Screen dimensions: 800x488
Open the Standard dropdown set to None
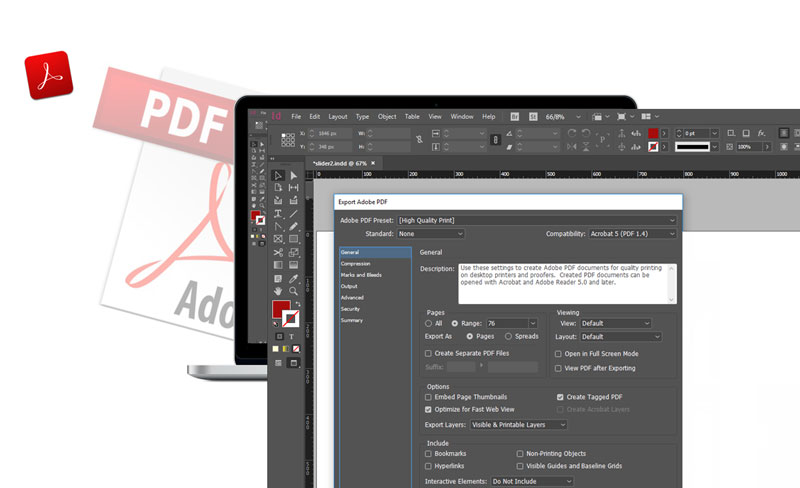[431, 234]
